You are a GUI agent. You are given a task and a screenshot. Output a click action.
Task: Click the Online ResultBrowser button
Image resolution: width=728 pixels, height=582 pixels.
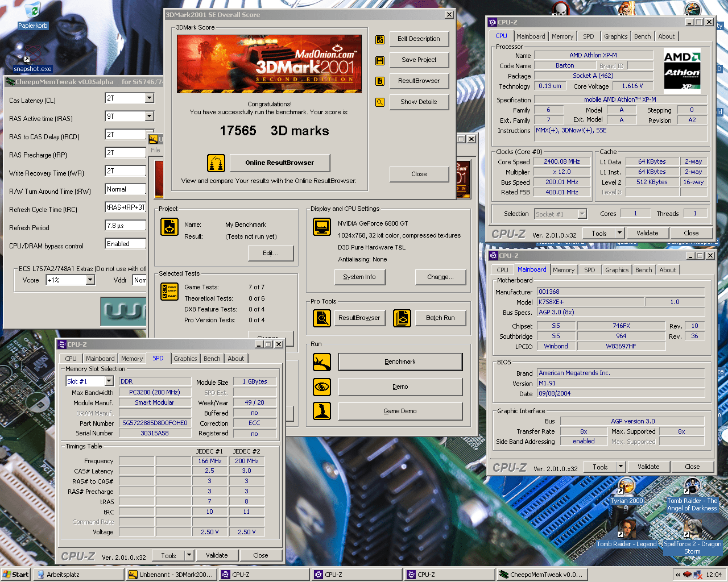point(280,163)
